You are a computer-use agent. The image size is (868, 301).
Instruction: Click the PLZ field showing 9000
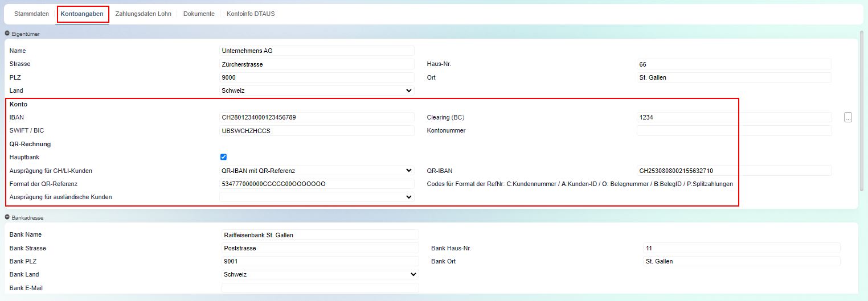(x=317, y=77)
